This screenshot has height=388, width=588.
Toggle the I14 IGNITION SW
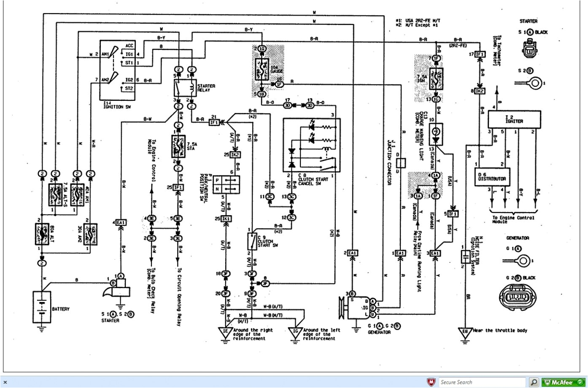point(117,70)
